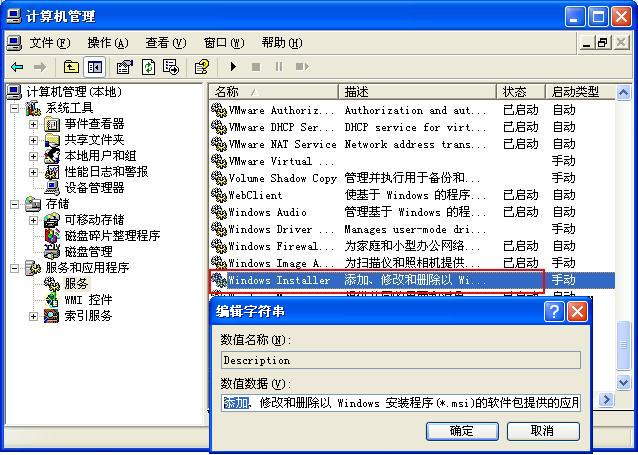This screenshot has width=638, height=455.
Task: Click the Back arrow toolbar icon
Action: pos(17,67)
